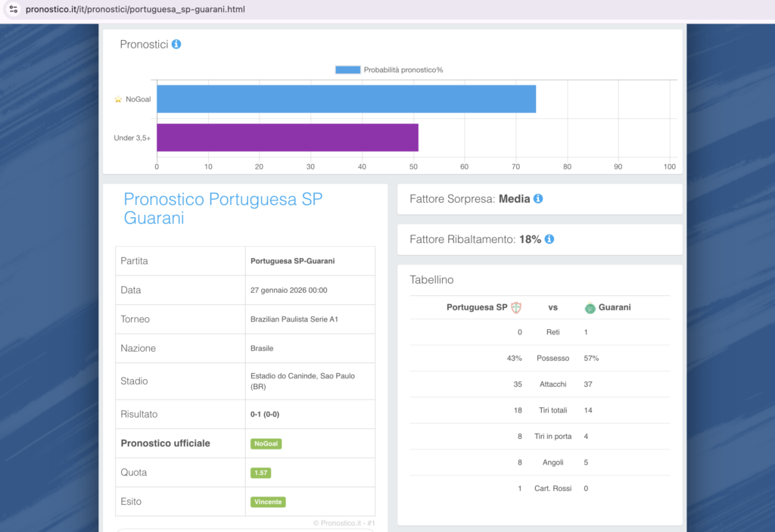The image size is (775, 532).
Task: Click the Guarani team crest icon
Action: click(590, 308)
